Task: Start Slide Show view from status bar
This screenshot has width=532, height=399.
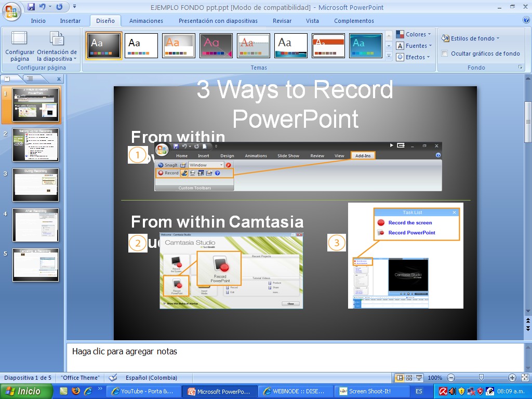Action: [419, 378]
